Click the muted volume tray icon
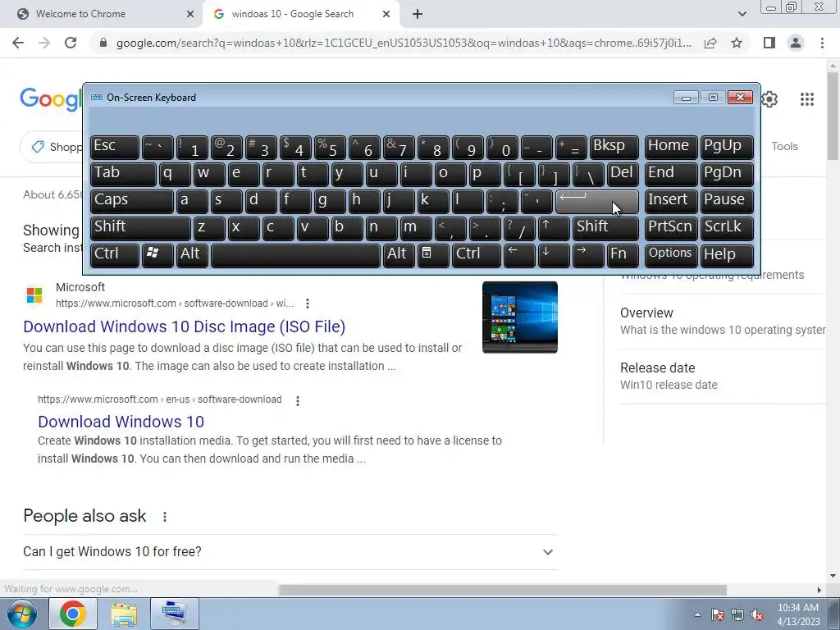840x630 pixels. click(x=757, y=615)
